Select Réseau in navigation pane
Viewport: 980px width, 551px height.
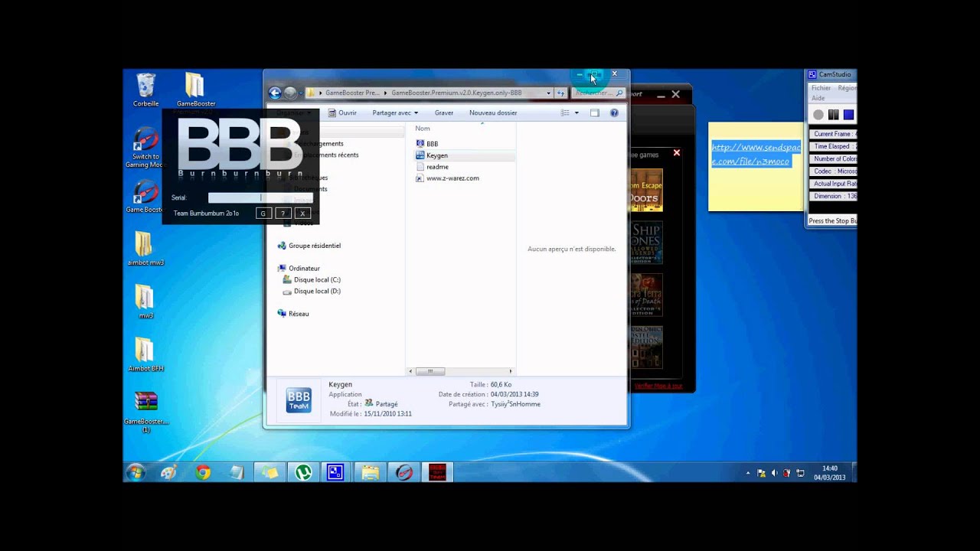293,314
